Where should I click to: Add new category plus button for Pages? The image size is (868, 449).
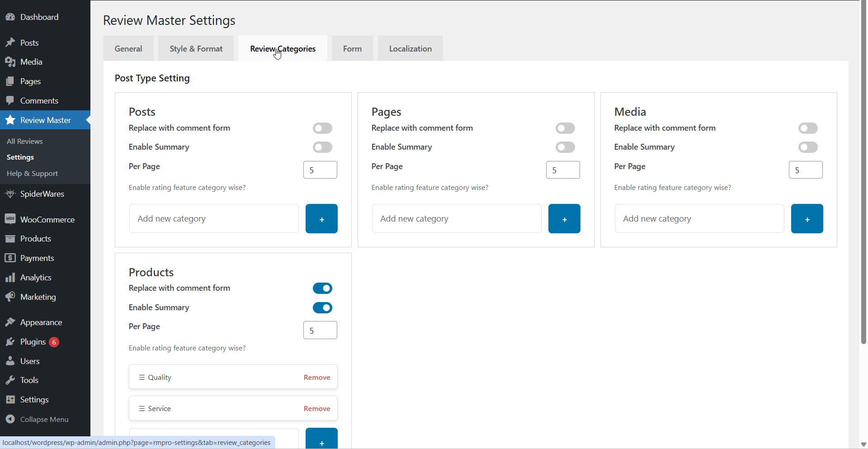click(564, 218)
